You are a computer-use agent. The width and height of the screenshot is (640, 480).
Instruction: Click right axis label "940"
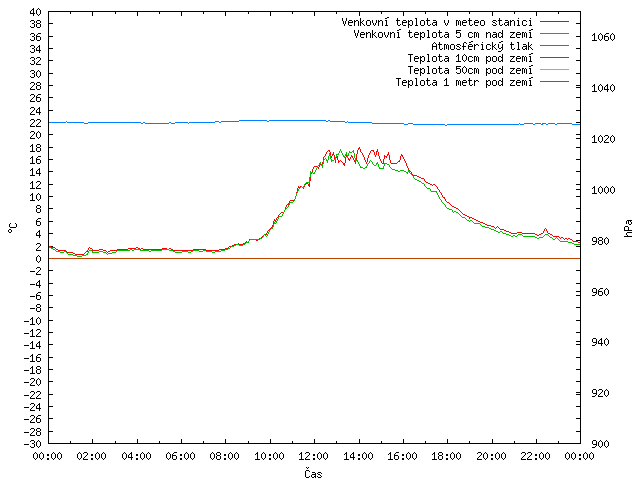coord(600,342)
